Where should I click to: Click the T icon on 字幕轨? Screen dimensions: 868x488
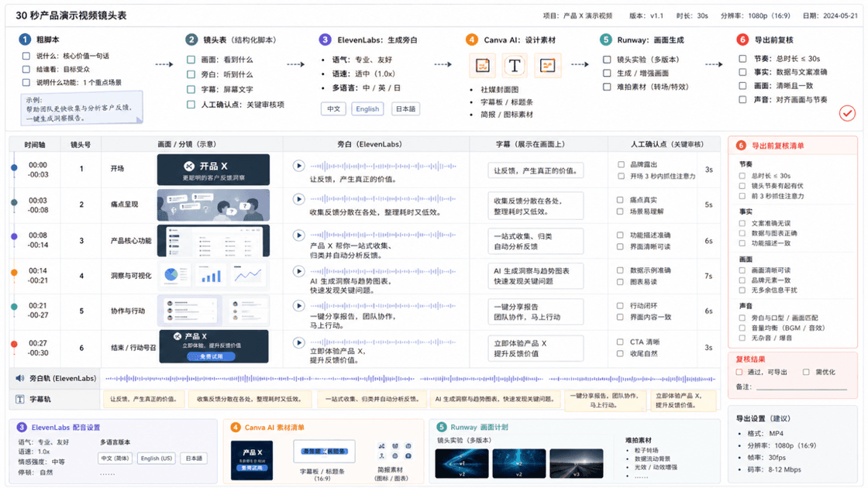click(x=20, y=399)
